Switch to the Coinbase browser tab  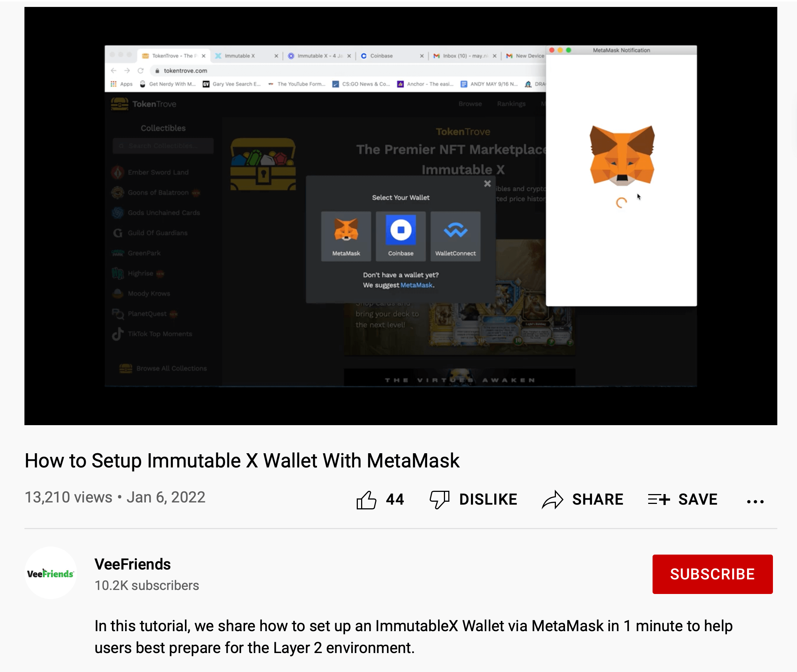pos(392,56)
